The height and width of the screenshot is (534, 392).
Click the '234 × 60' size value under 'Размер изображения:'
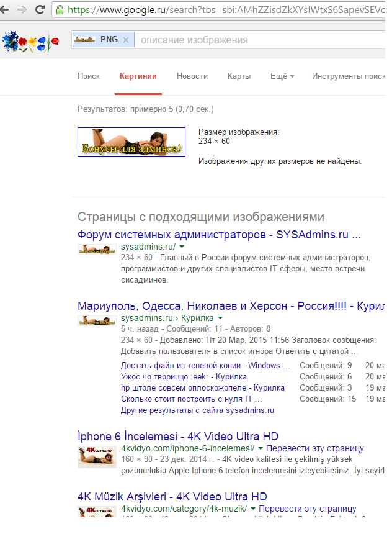[215, 142]
